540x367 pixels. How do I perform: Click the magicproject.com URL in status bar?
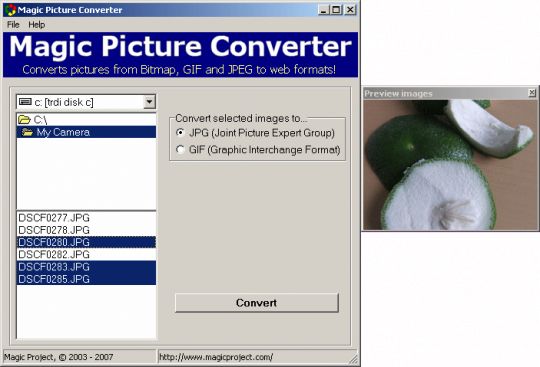pyautogui.click(x=216, y=357)
